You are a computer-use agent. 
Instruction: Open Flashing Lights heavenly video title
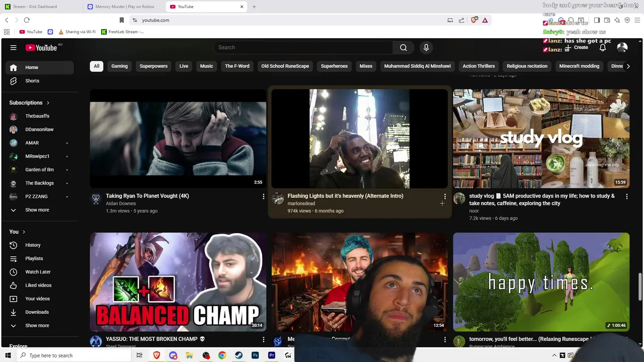[345, 196]
